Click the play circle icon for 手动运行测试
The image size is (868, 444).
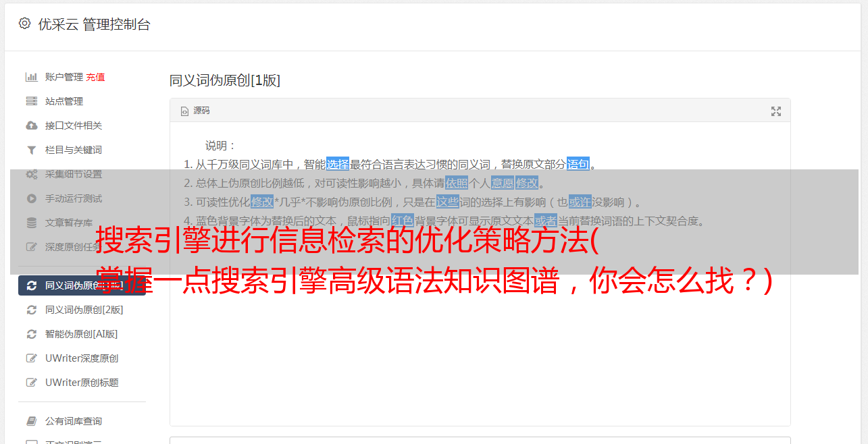pos(31,198)
